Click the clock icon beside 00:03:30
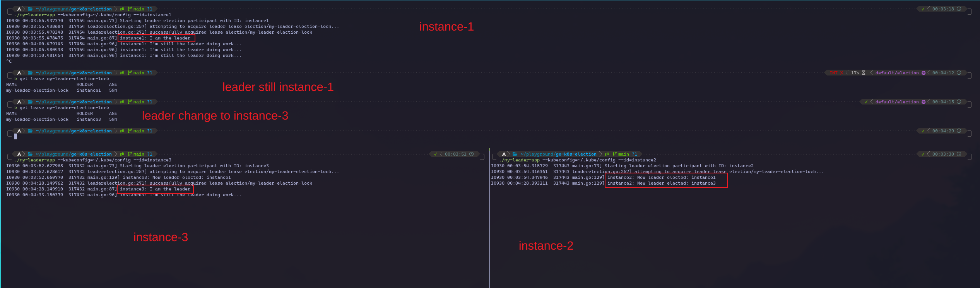Viewport: 980px width, 288px height. 959,154
